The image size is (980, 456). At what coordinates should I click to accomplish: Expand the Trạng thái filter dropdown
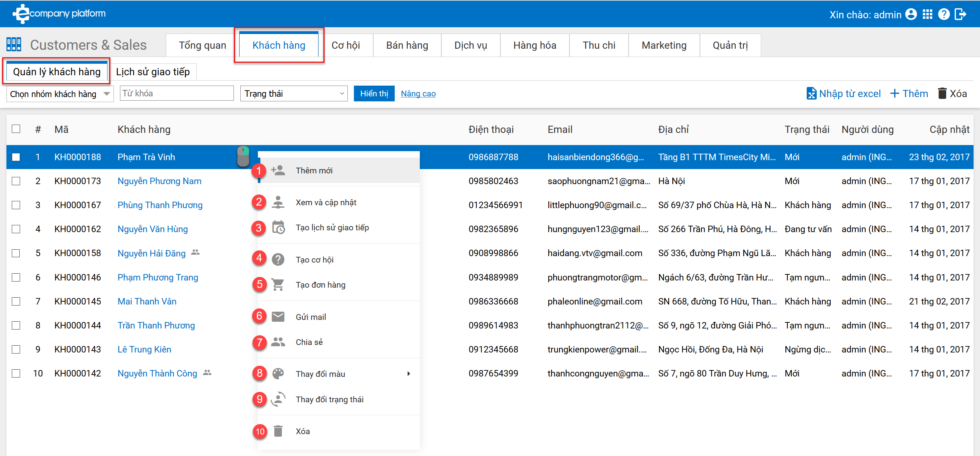[x=294, y=93]
